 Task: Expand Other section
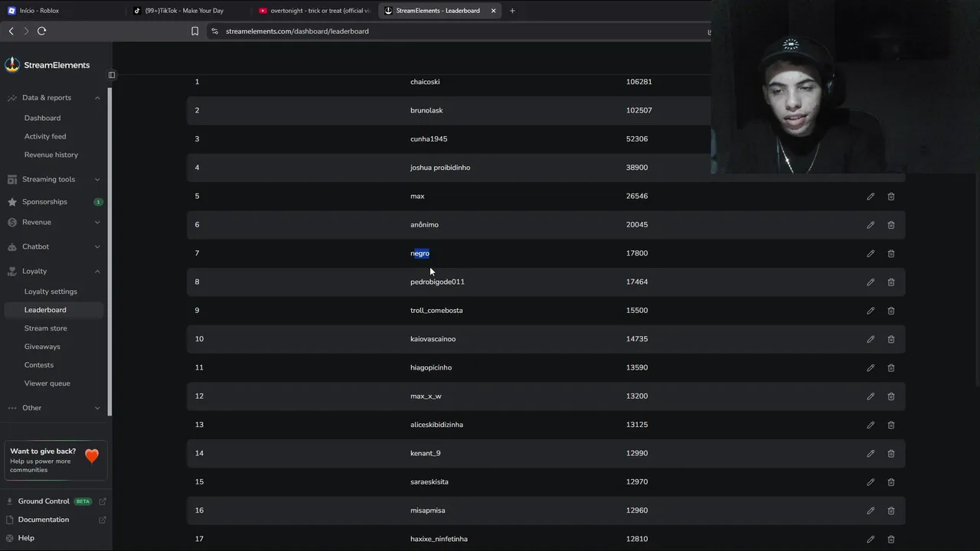pos(97,408)
